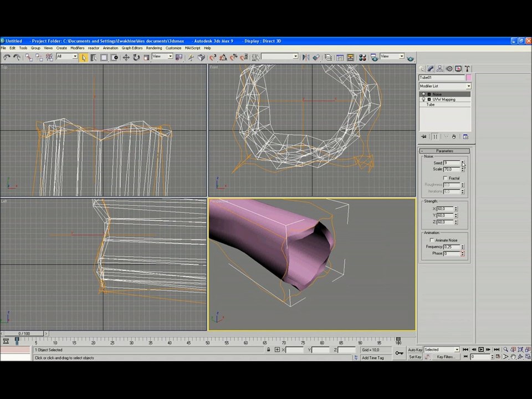532x399 pixels.
Task: Toggle the UVW Mapping modifier lightbulb
Action: point(423,99)
